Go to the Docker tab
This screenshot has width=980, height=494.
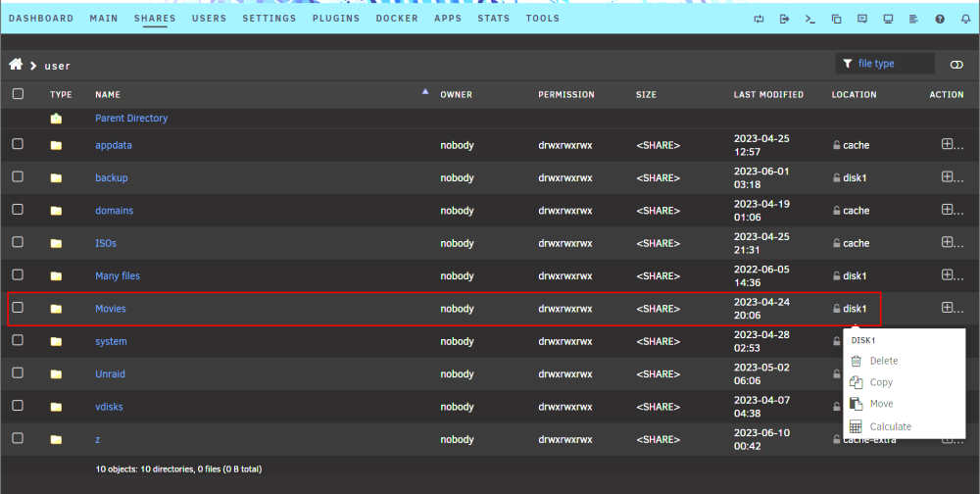pyautogui.click(x=397, y=19)
